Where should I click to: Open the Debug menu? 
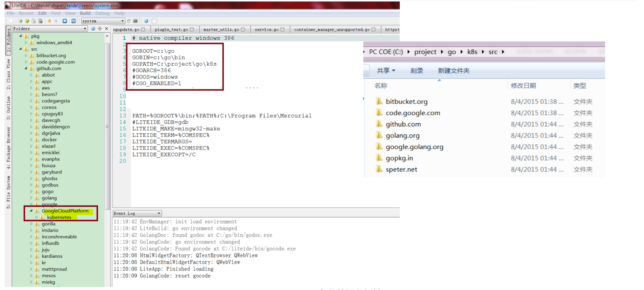tap(102, 13)
